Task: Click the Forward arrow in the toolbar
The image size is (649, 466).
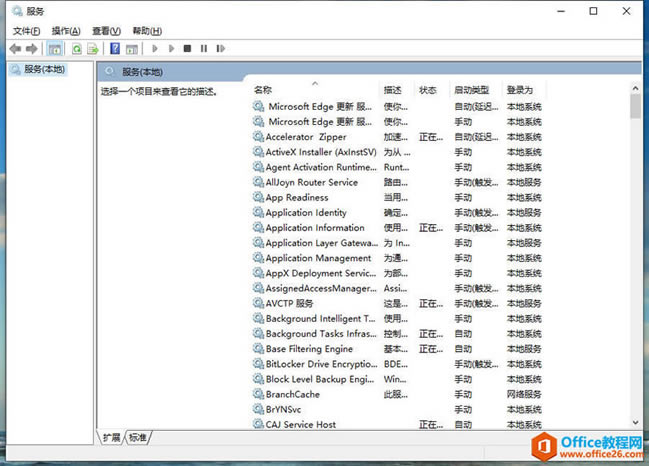Action: coord(32,48)
